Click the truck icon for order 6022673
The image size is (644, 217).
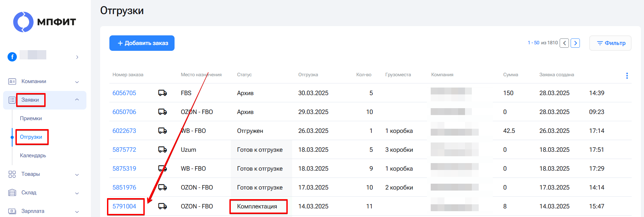[x=163, y=131]
